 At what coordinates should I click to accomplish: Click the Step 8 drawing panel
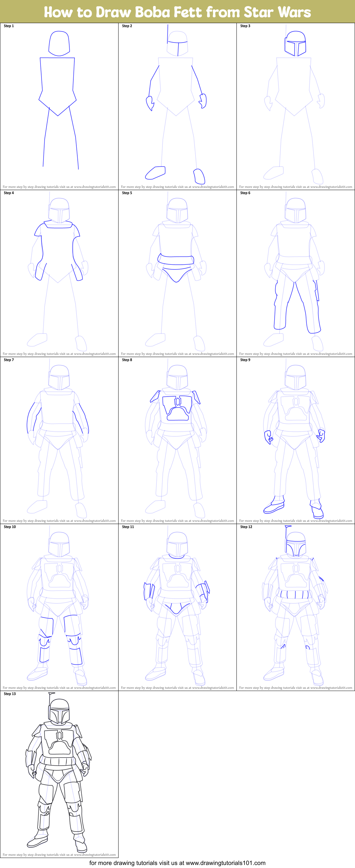pyautogui.click(x=177, y=440)
